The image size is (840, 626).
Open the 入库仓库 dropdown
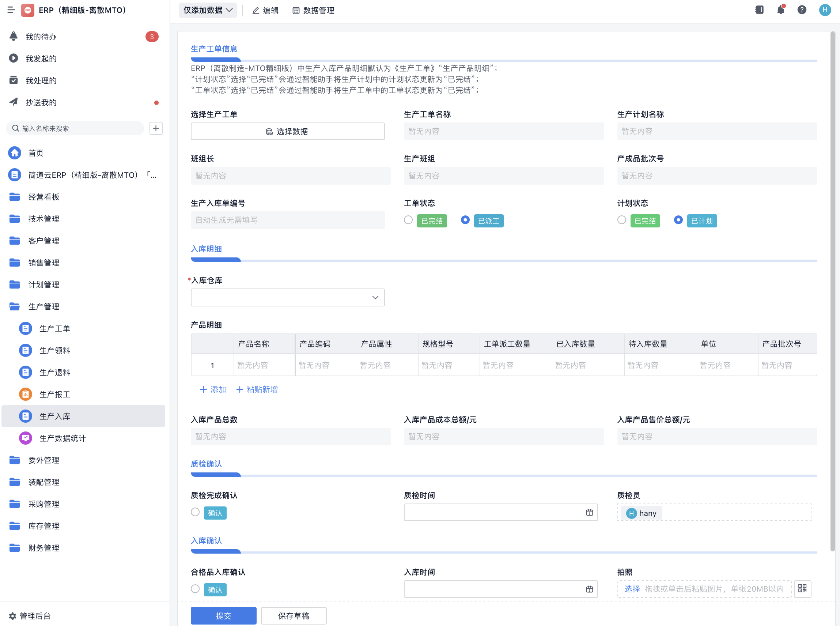click(x=287, y=298)
